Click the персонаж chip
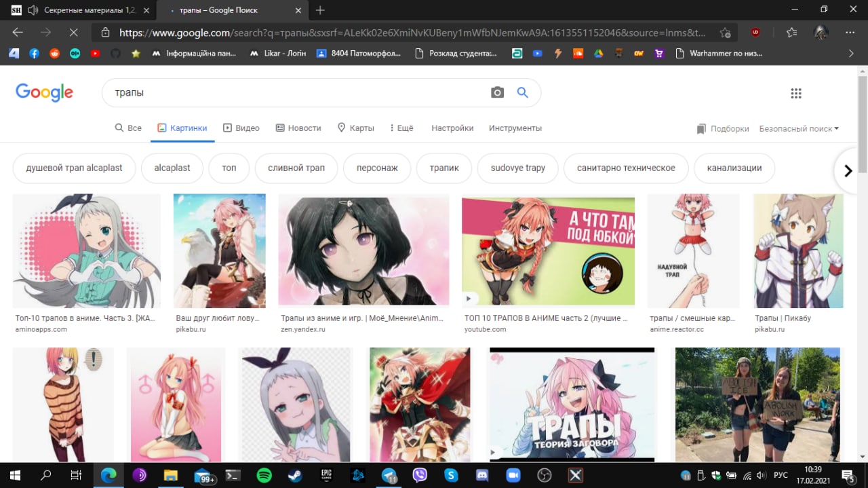The image size is (868, 488). 377,168
